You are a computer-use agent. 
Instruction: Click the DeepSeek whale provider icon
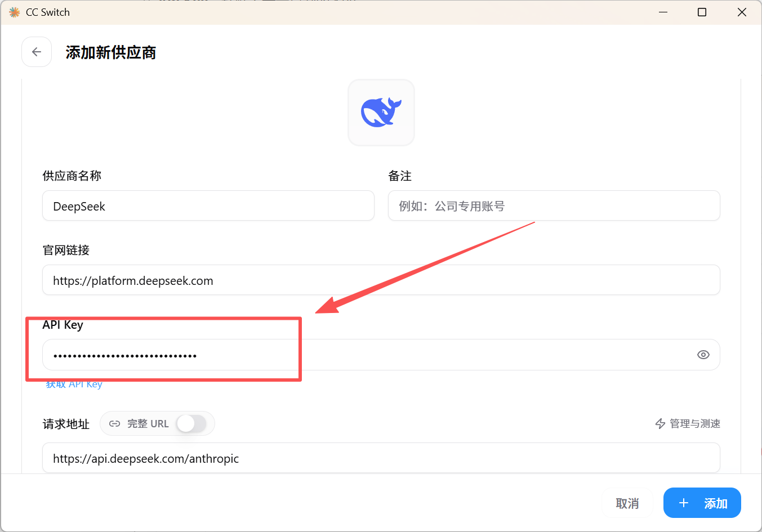coord(381,112)
